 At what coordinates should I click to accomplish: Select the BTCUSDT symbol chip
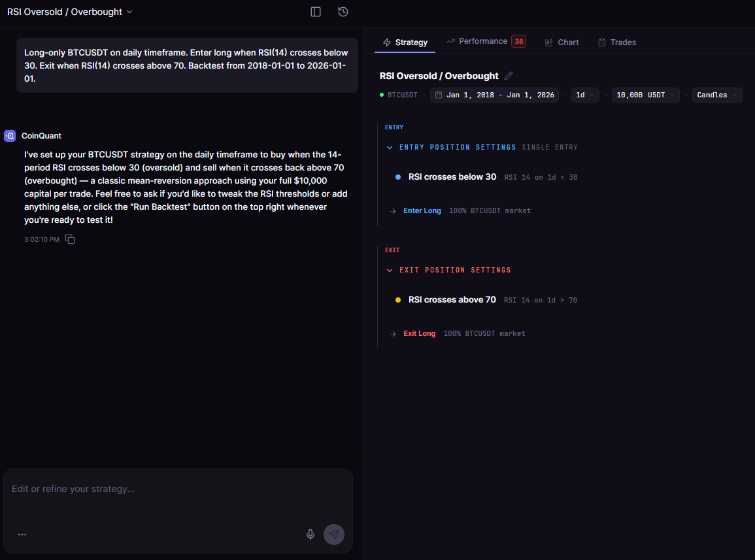pyautogui.click(x=399, y=95)
